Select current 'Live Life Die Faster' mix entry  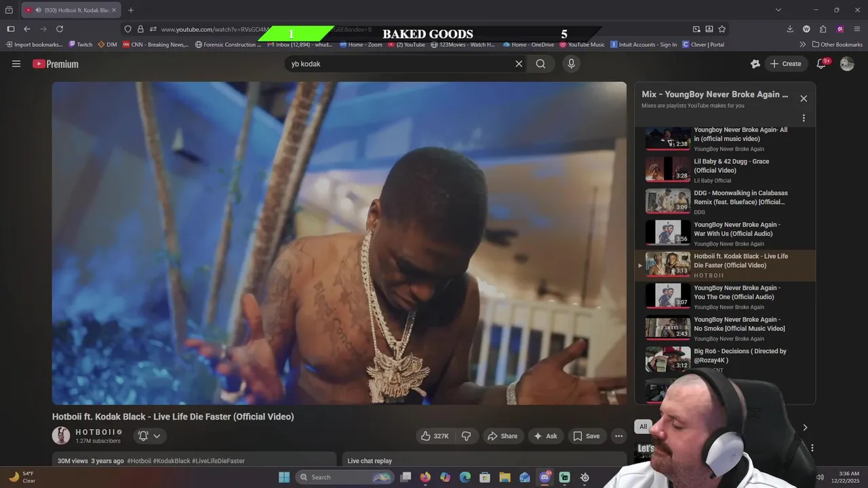(x=725, y=265)
